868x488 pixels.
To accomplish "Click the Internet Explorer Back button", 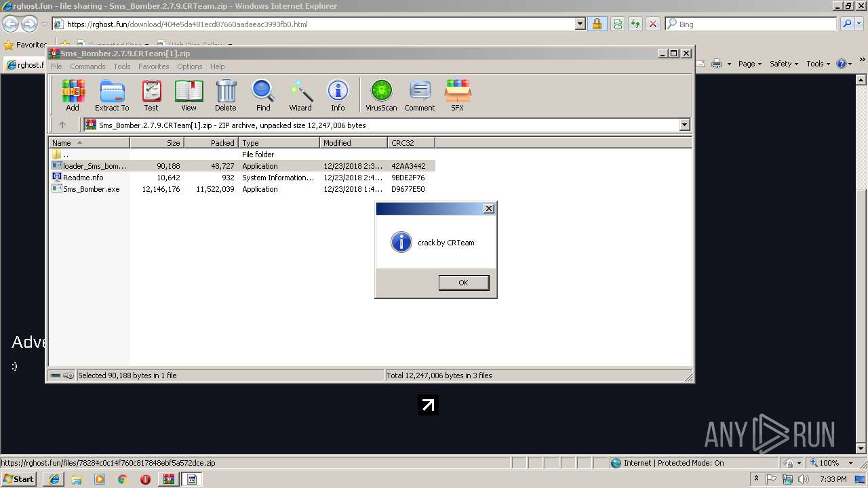I will [x=10, y=24].
